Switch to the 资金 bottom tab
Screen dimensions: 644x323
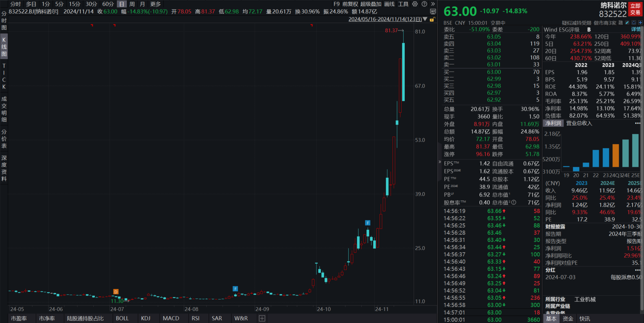pyautogui.click(x=568, y=319)
